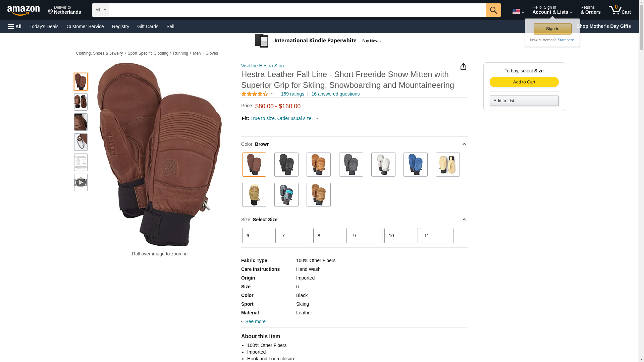
Task: Select size 6
Action: (259, 236)
